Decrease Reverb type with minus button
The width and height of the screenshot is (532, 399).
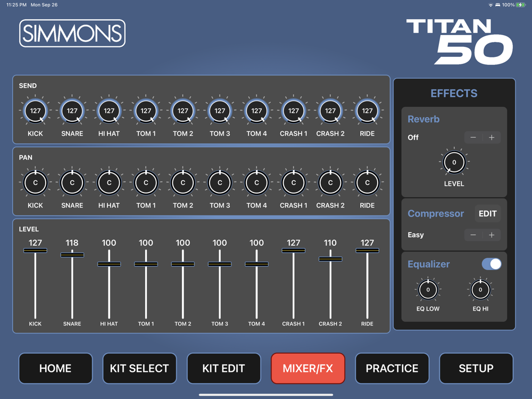pyautogui.click(x=473, y=137)
